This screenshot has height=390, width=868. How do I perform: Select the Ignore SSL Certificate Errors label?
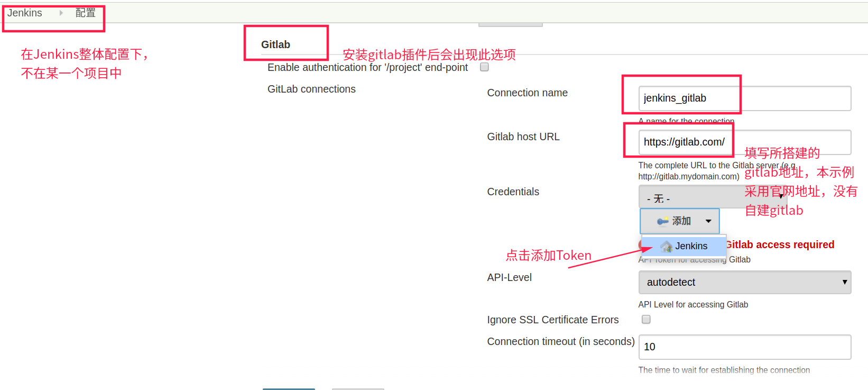[552, 320]
